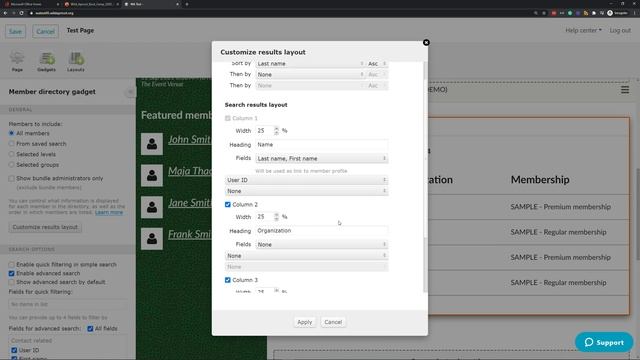The height and width of the screenshot is (360, 640).
Task: Open the incognito profile icon
Action: coord(610,13)
